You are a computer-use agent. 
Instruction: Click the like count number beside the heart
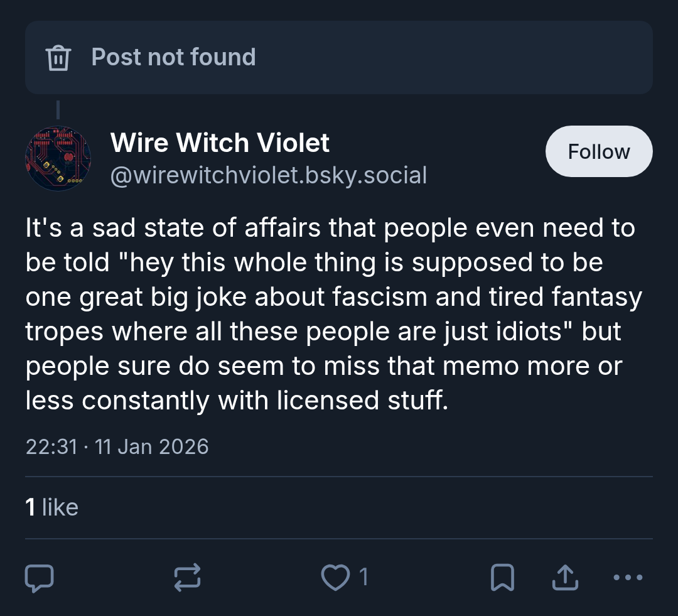point(363,577)
